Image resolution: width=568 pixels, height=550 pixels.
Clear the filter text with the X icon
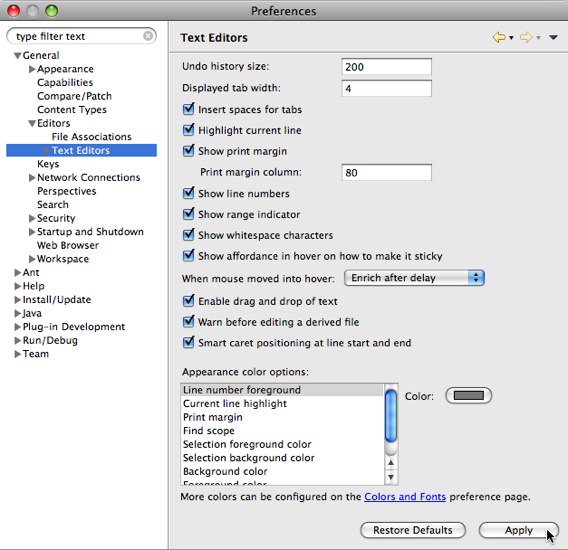tap(148, 36)
